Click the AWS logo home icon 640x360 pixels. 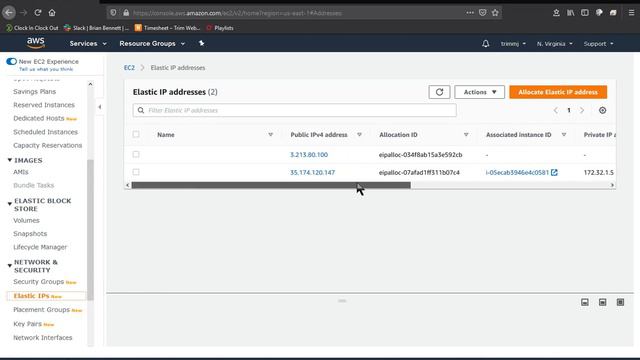(36, 43)
